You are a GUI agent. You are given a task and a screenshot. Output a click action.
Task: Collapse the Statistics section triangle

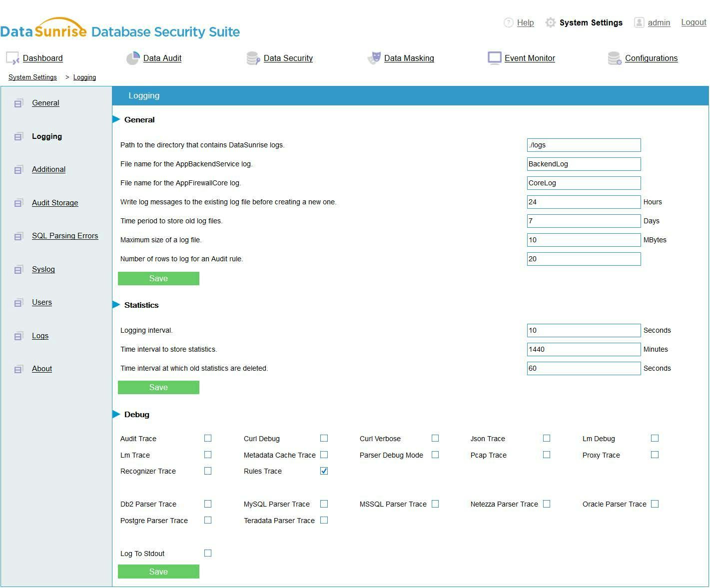coord(116,305)
